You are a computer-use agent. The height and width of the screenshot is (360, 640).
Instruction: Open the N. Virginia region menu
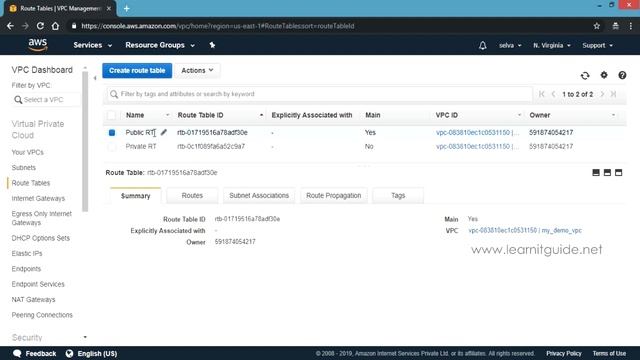click(x=552, y=45)
